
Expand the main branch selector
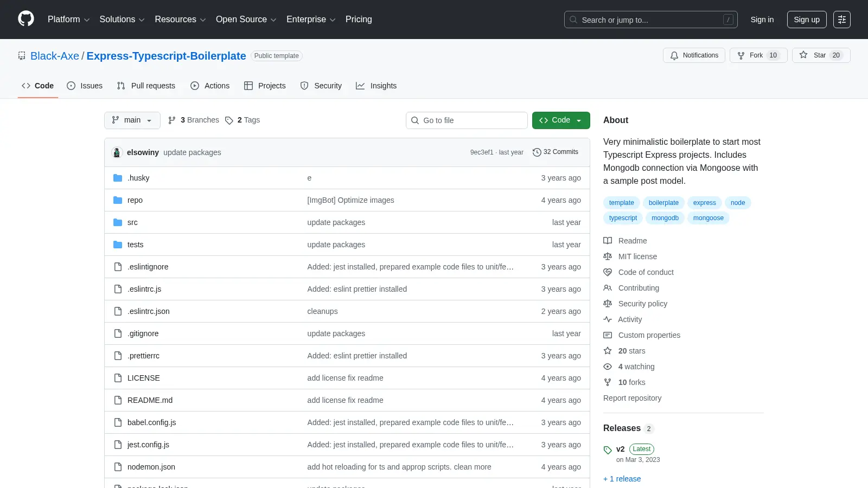pyautogui.click(x=132, y=120)
